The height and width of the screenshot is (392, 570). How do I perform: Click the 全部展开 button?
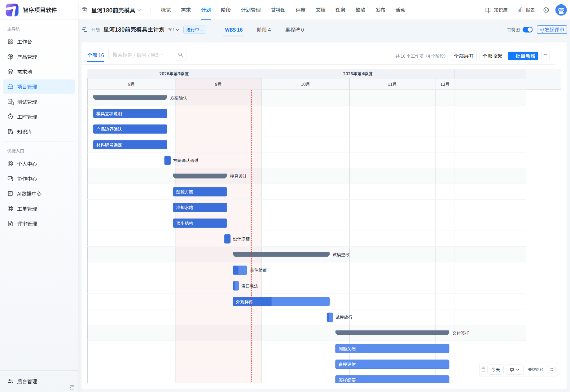tap(464, 56)
